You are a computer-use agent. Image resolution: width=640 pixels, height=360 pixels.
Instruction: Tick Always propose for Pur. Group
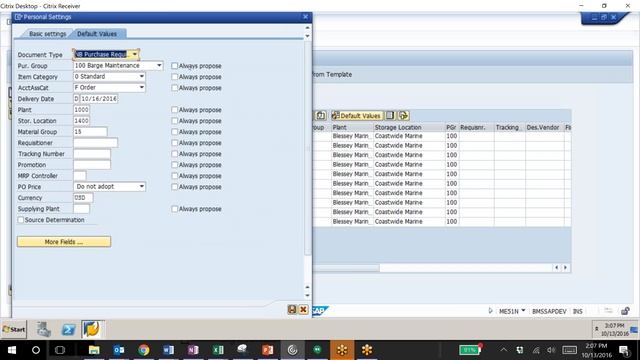[175, 66]
